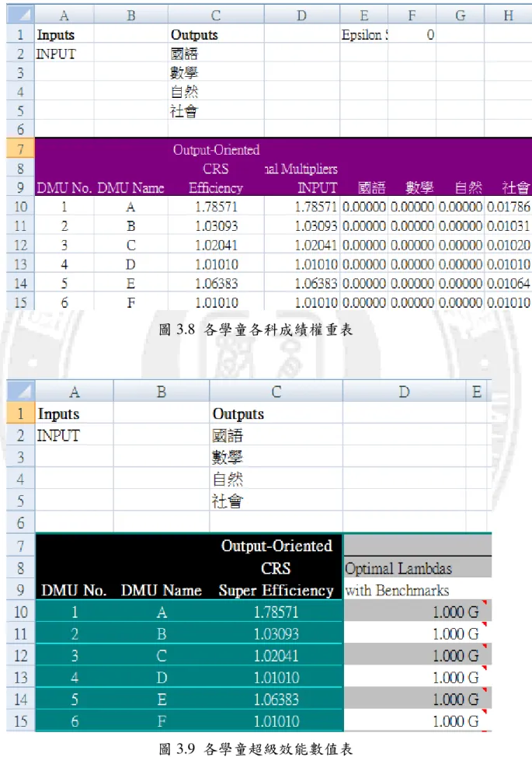
Task: Click the 自然 column header in the purple band
Action: pos(468,187)
